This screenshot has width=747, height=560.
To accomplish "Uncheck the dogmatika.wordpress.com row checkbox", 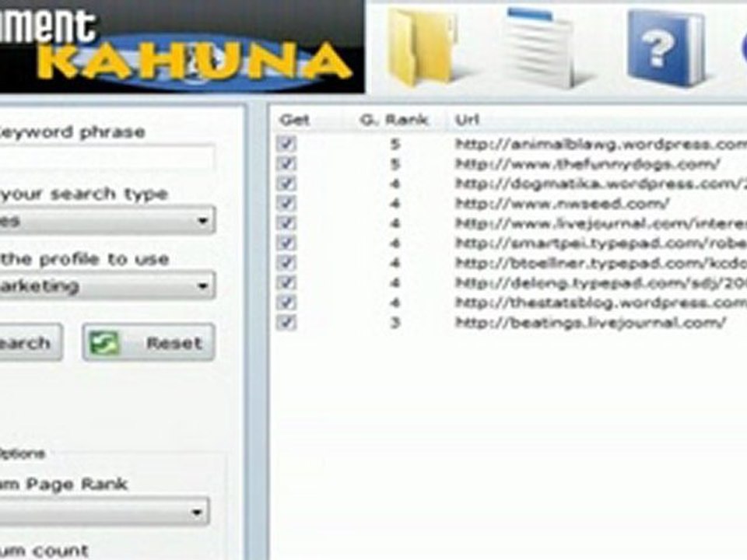I will tap(286, 184).
